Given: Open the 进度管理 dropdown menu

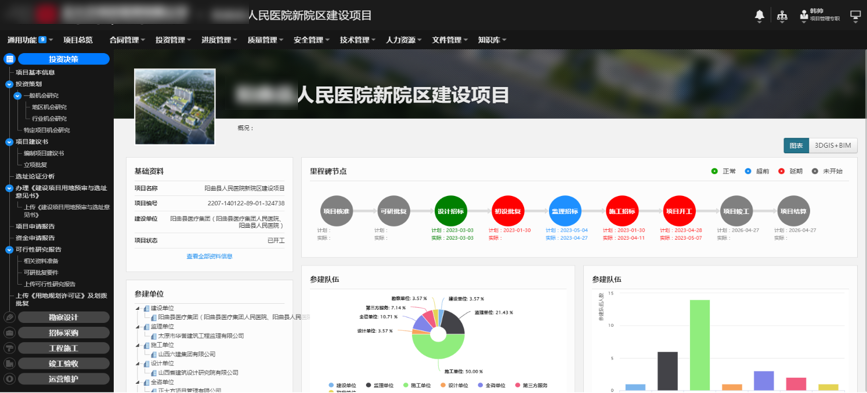Looking at the screenshot, I should [219, 40].
